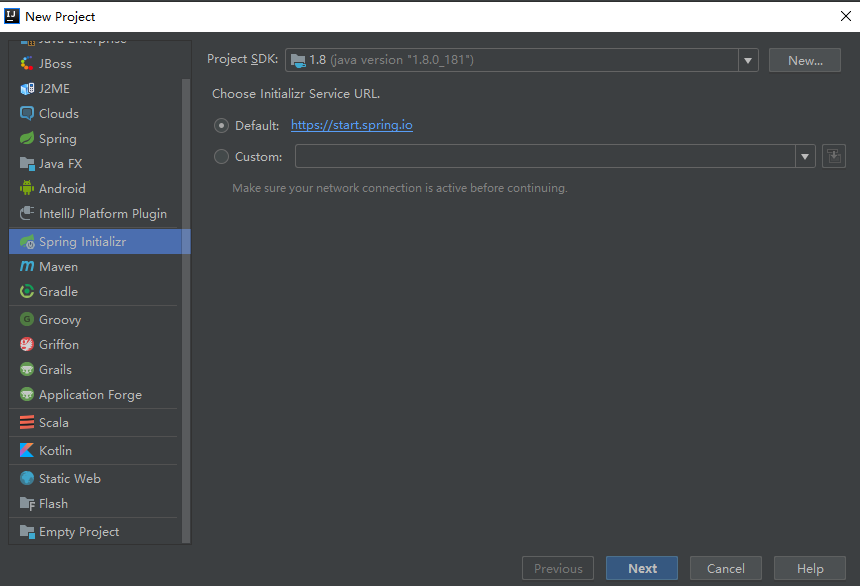860x586 pixels.
Task: Choose Empty Project type
Action: [x=95, y=532]
